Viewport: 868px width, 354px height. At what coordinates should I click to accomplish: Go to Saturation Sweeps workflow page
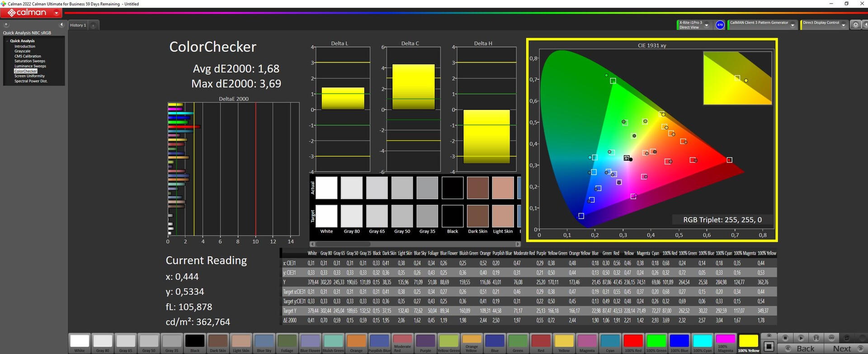(x=29, y=61)
